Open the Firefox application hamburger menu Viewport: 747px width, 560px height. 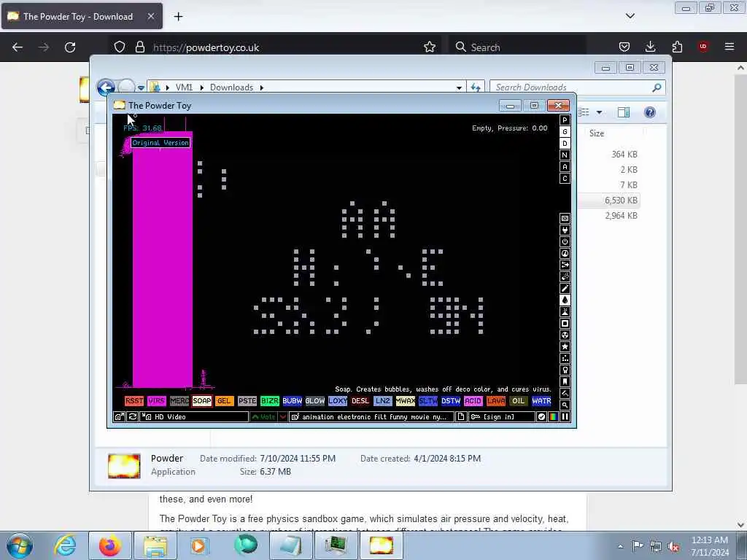point(729,47)
